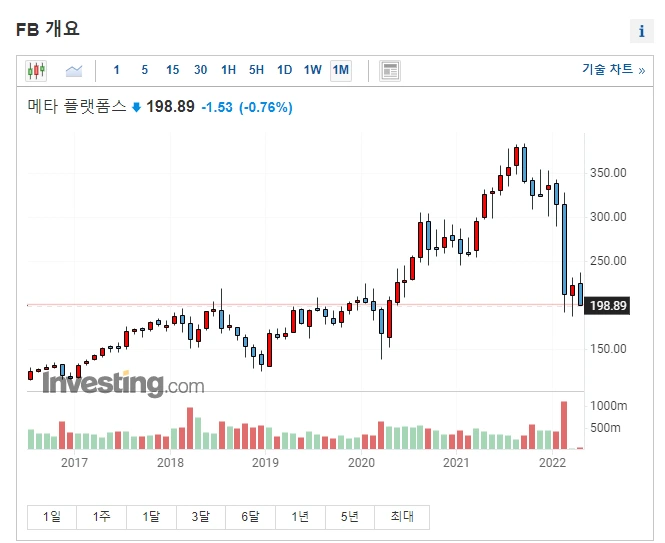
Task: Click the 2017 date axis label
Action: click(x=74, y=462)
